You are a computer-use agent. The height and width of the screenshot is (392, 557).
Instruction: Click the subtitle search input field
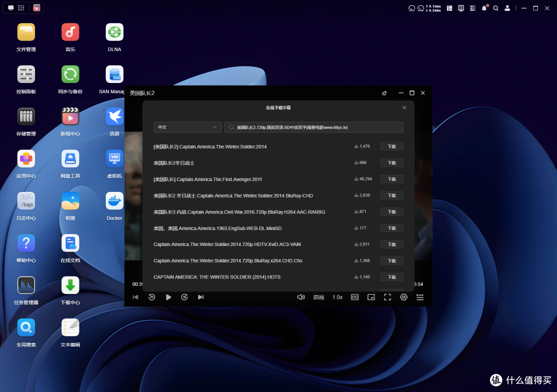pyautogui.click(x=314, y=127)
